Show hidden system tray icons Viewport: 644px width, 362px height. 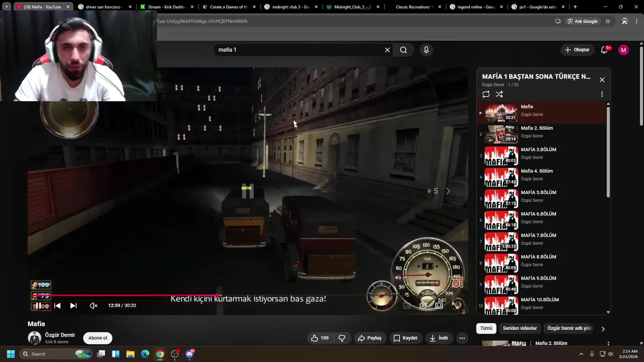tap(582, 354)
